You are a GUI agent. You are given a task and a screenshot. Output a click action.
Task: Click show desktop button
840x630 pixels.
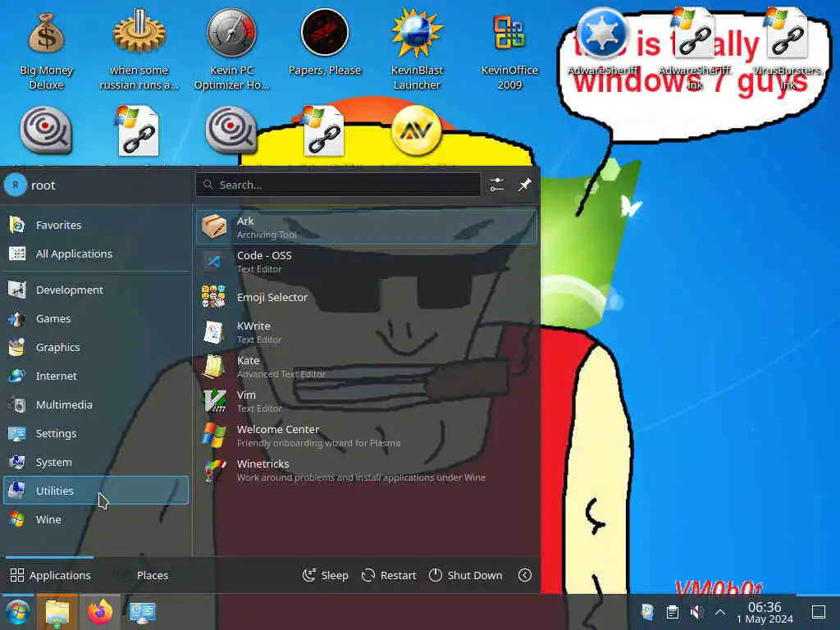pos(818,612)
